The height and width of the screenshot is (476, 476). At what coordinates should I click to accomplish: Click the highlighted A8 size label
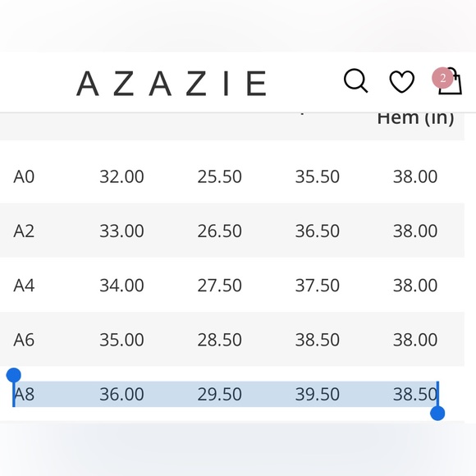(24, 394)
